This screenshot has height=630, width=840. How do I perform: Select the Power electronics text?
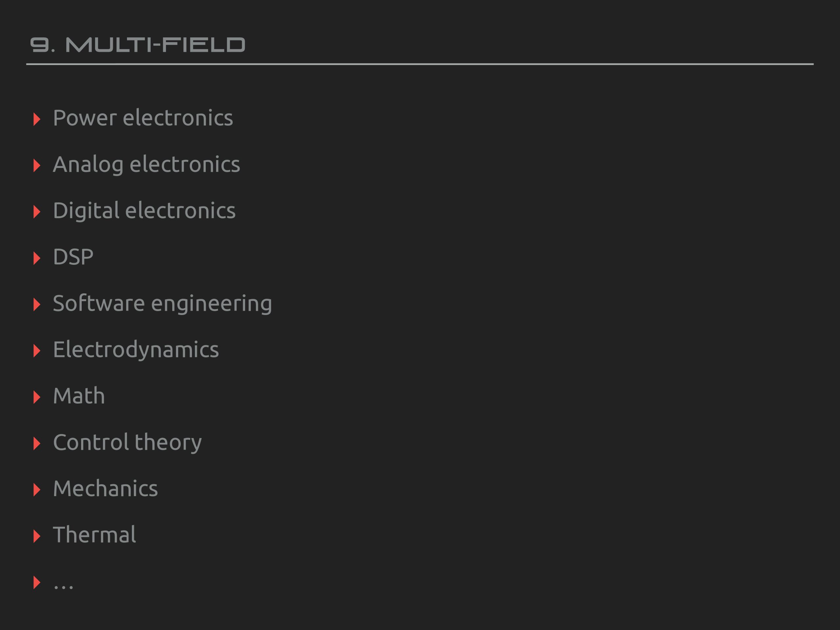tap(143, 118)
